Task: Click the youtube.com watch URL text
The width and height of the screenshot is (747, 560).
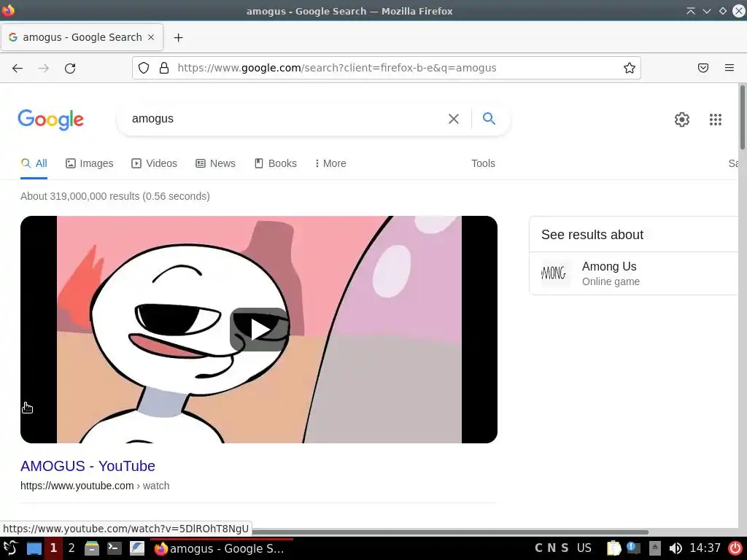Action: coord(95,486)
